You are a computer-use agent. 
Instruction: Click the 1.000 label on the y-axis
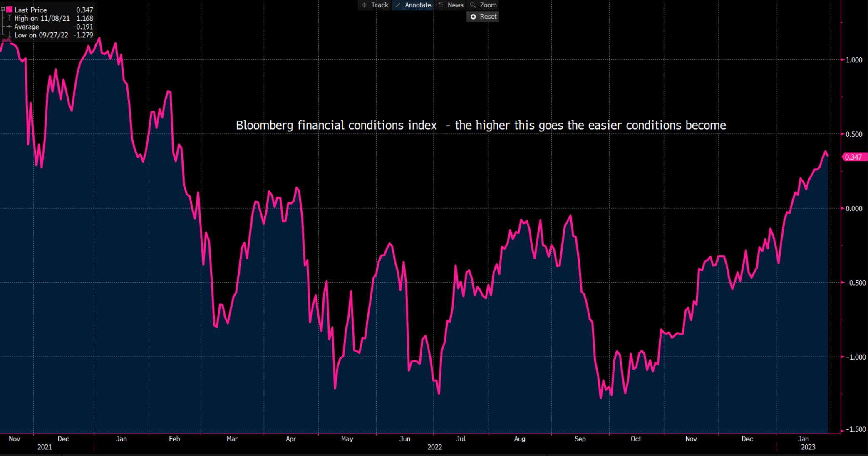(854, 60)
